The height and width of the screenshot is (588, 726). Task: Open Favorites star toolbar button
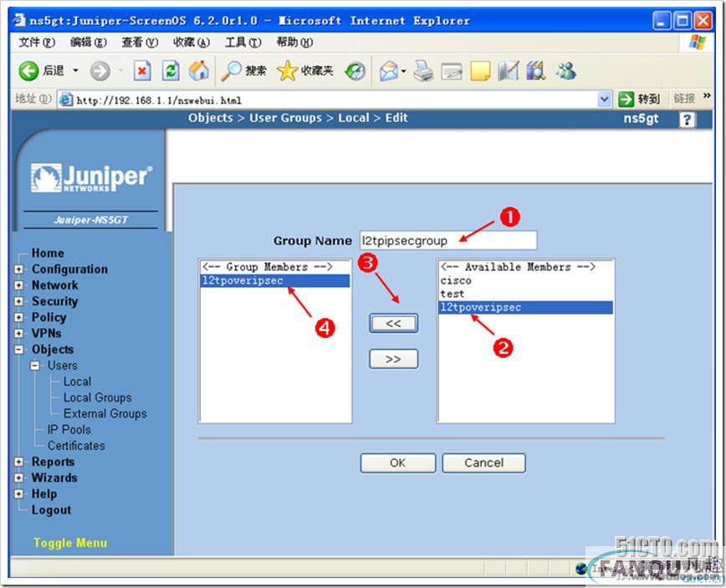tap(304, 71)
